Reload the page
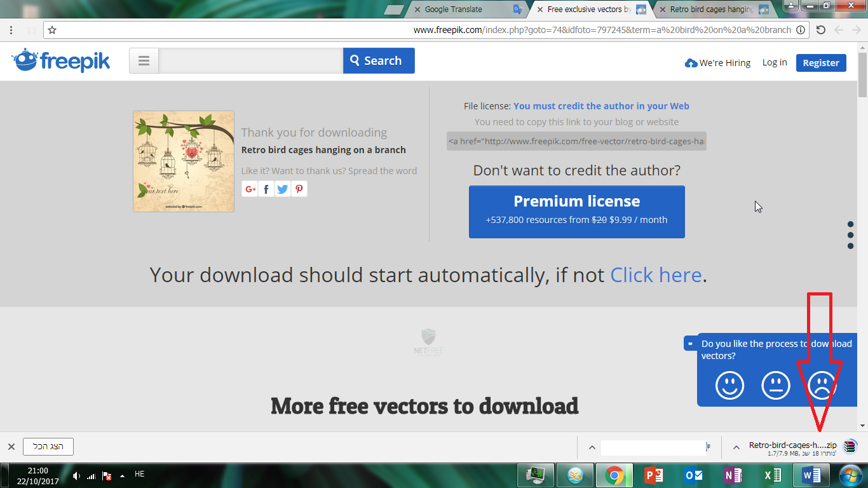 (821, 30)
